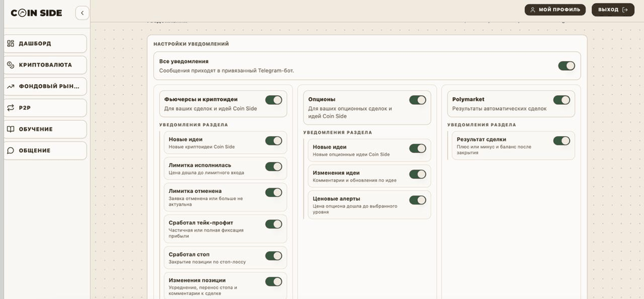644x299 pixels.
Task: Disable Результат сделки notifications
Action: pyautogui.click(x=562, y=141)
